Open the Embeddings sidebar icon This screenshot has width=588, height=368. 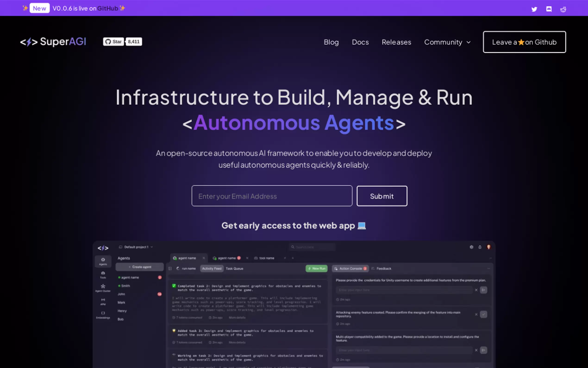(103, 315)
